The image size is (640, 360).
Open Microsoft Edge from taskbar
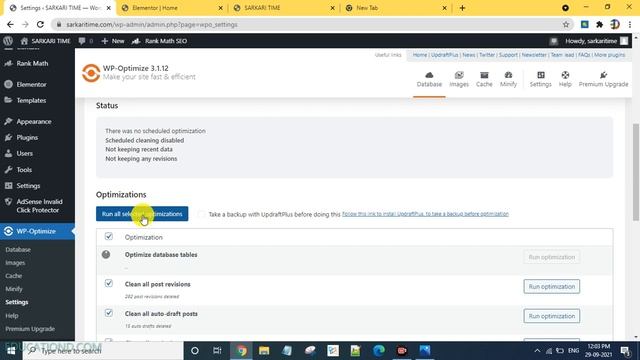[x=379, y=351]
